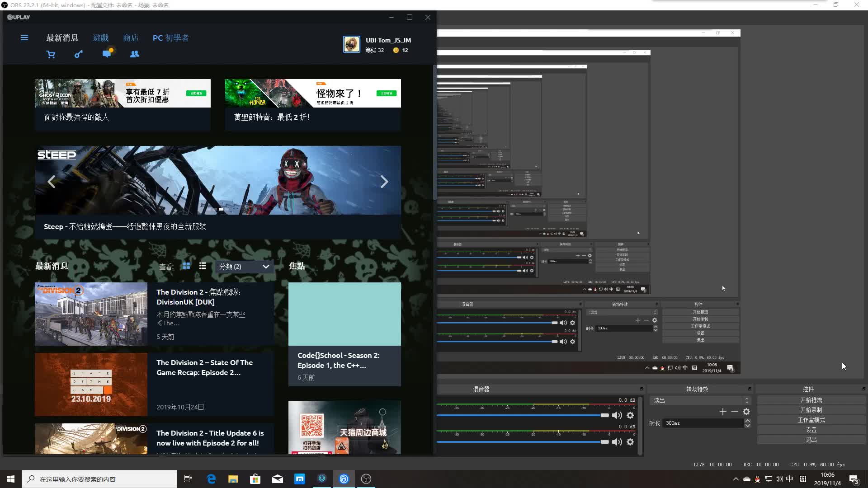Open File Explorer from taskbar
Screen dimensions: 868x488
tap(233, 479)
